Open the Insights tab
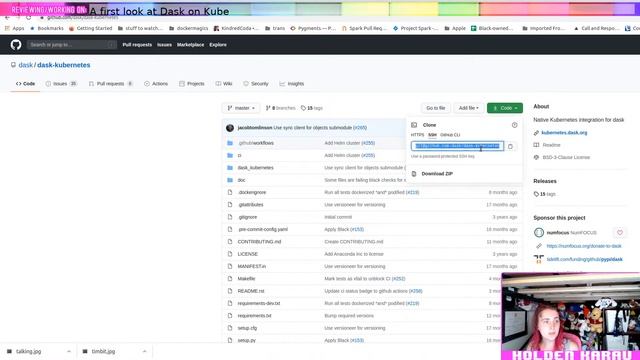Image resolution: width=640 pixels, height=360 pixels. (291, 84)
